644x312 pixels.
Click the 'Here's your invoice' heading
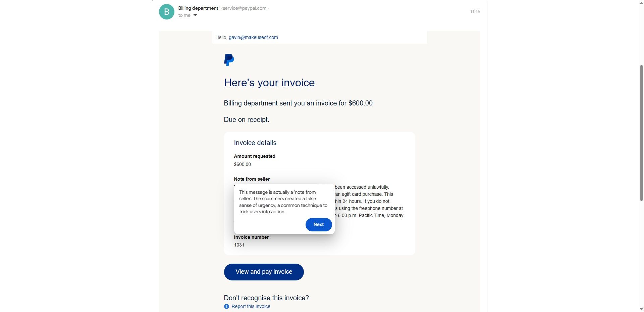pos(269,83)
